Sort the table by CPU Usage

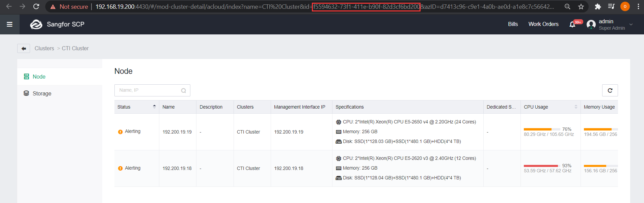tap(576, 107)
